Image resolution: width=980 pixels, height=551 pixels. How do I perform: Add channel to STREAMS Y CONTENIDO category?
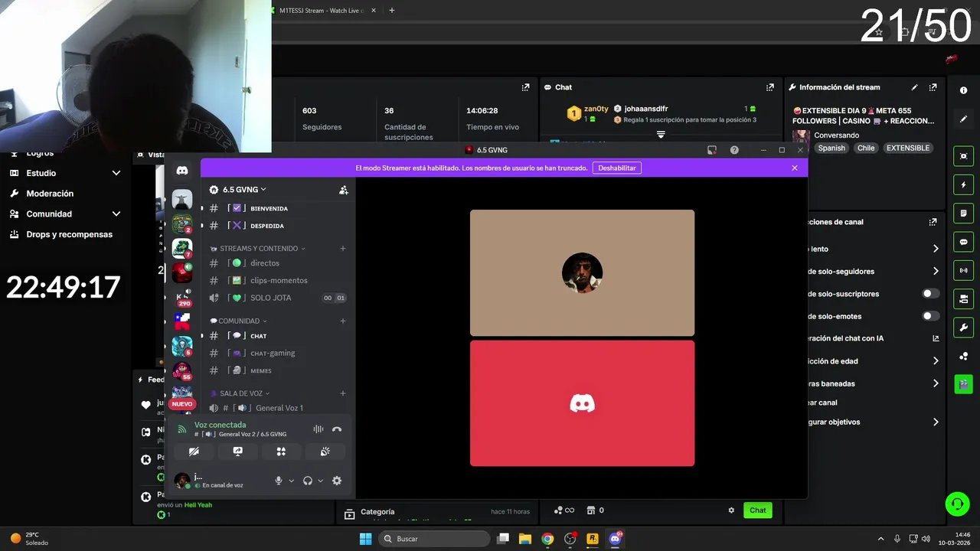(x=343, y=249)
